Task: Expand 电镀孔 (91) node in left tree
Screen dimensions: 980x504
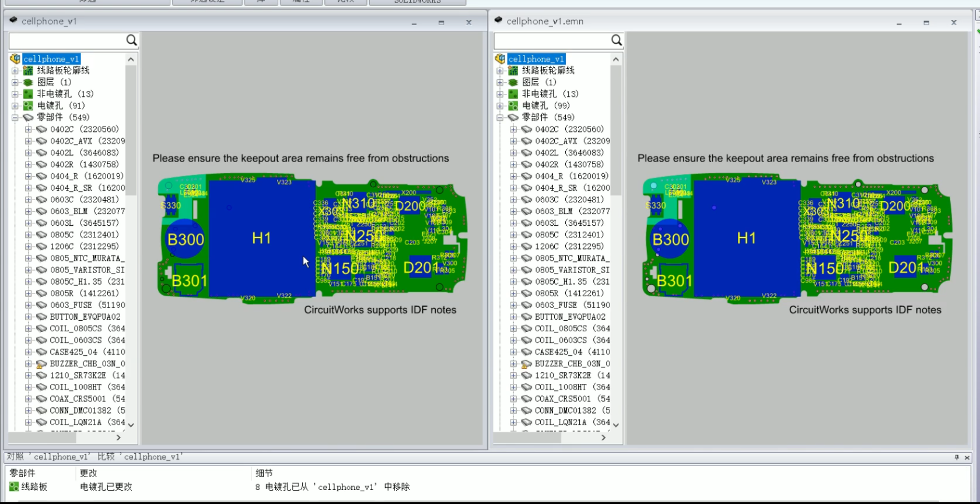Action: point(15,106)
